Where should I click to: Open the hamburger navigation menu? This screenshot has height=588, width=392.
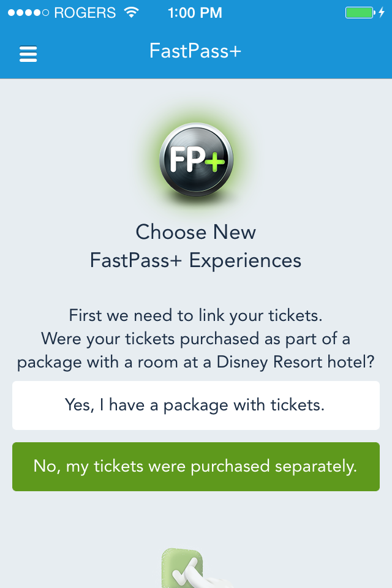click(x=28, y=54)
